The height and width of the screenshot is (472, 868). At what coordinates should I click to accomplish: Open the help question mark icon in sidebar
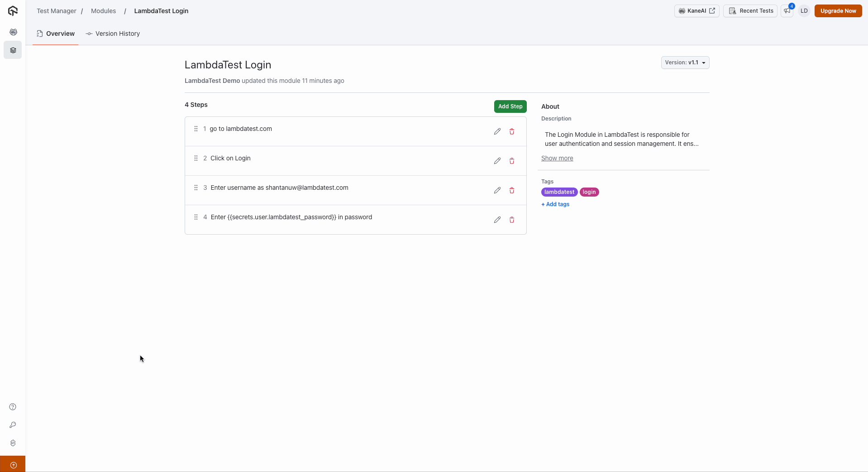point(13,407)
